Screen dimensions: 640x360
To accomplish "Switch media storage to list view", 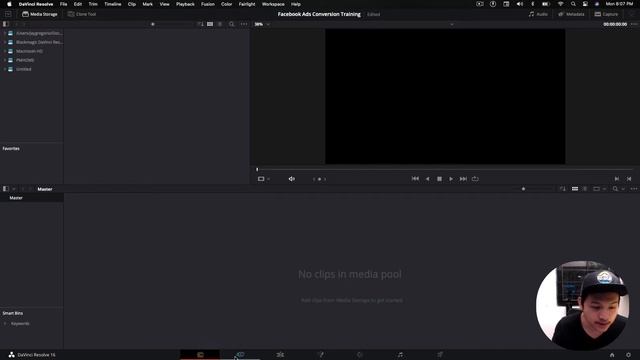I will tap(220, 24).
